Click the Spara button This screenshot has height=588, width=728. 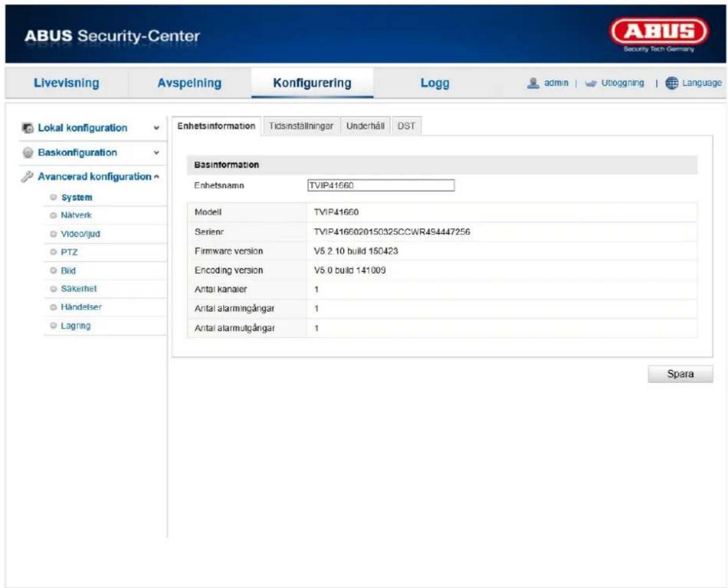pos(680,374)
